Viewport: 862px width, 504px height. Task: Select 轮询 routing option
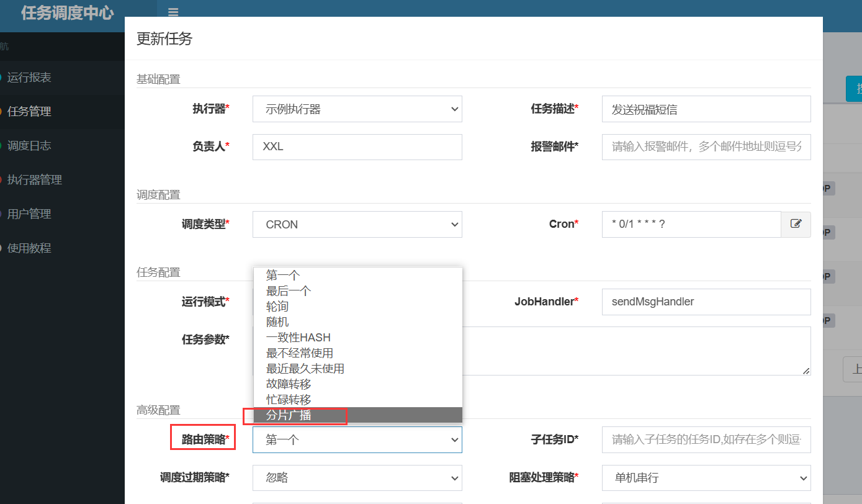[x=357, y=307]
